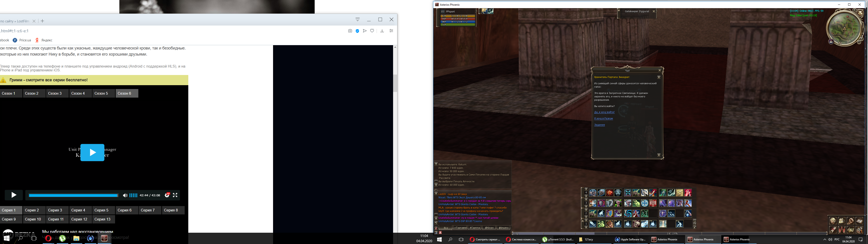Screen dimensions: 868x244
Task: Click the F1 sword attack skill icon
Action: [593, 224]
